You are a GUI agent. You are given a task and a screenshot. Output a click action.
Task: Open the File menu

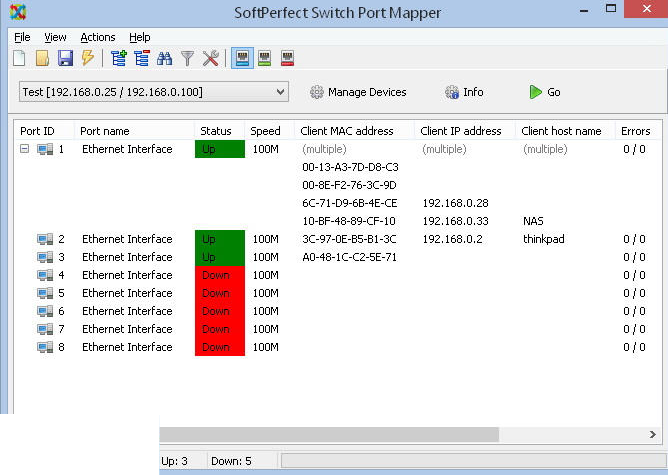tap(22, 37)
